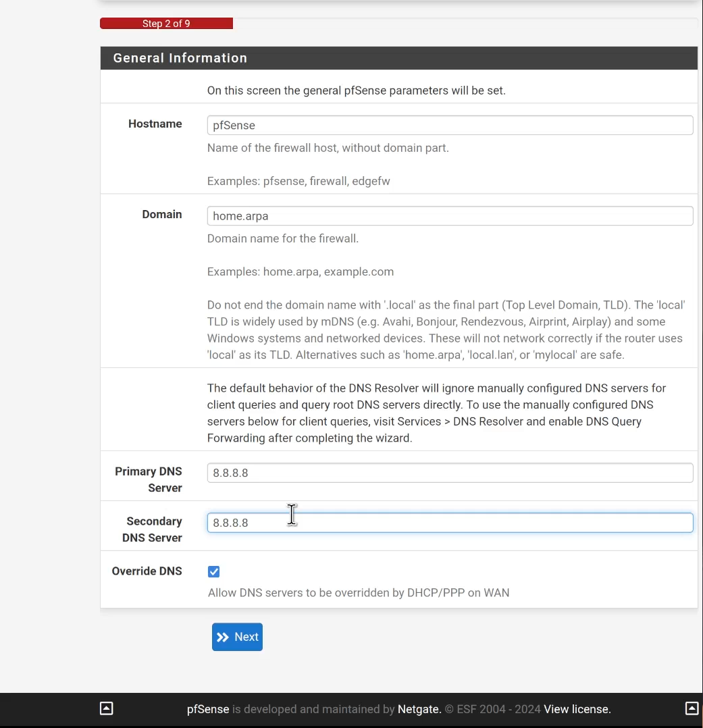Click the General Information panel heading

[399, 58]
